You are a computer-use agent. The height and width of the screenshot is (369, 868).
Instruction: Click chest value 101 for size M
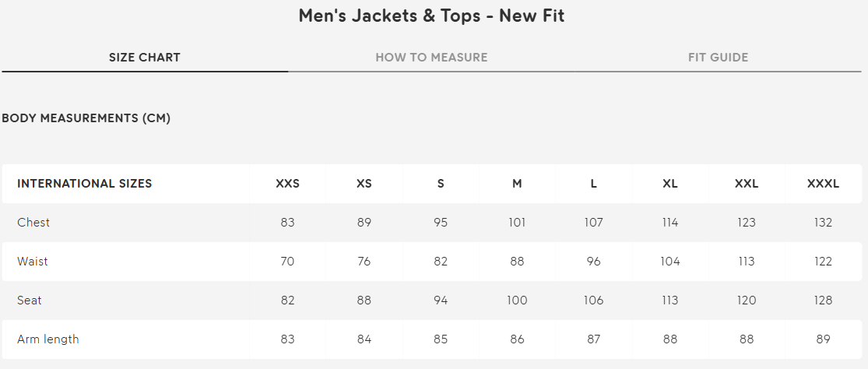517,223
